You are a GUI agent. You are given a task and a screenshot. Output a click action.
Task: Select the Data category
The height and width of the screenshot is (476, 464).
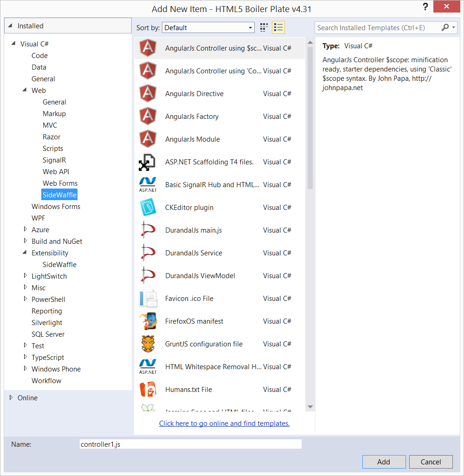tap(39, 67)
